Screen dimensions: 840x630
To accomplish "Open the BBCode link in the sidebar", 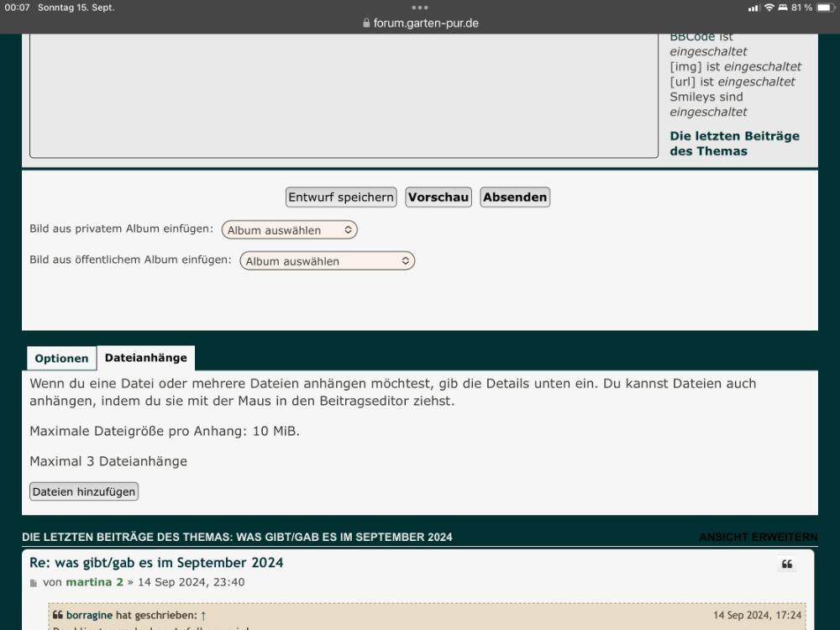I will (x=692, y=37).
